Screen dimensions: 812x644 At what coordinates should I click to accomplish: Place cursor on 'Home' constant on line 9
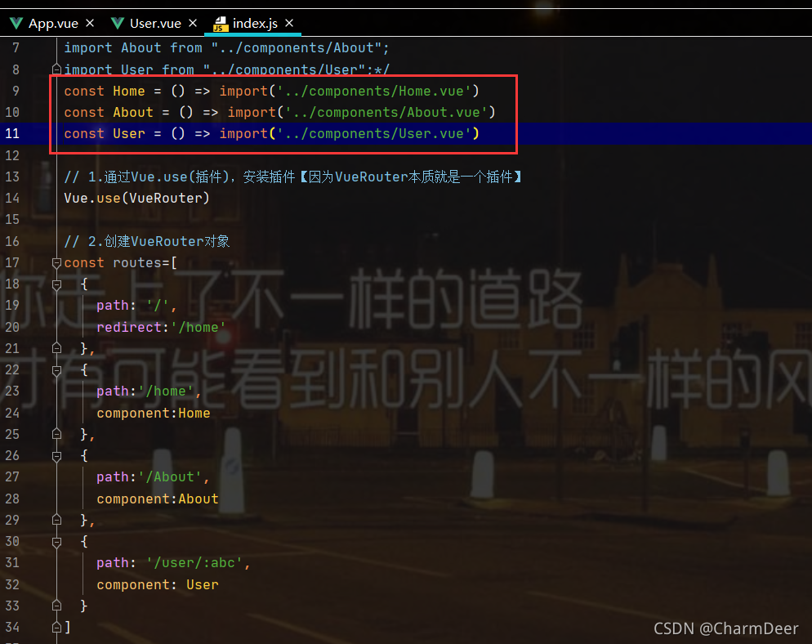click(x=129, y=92)
